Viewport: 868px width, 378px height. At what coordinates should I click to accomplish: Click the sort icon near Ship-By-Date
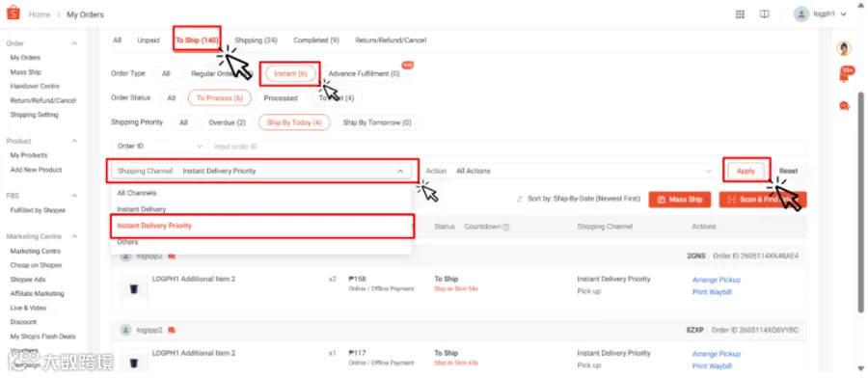tap(520, 199)
